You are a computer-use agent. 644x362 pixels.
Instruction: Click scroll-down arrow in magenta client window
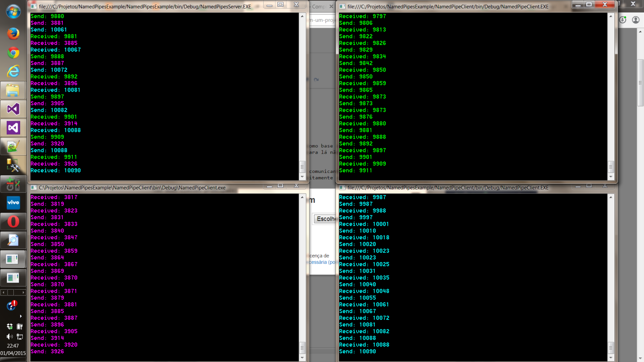[302, 358]
